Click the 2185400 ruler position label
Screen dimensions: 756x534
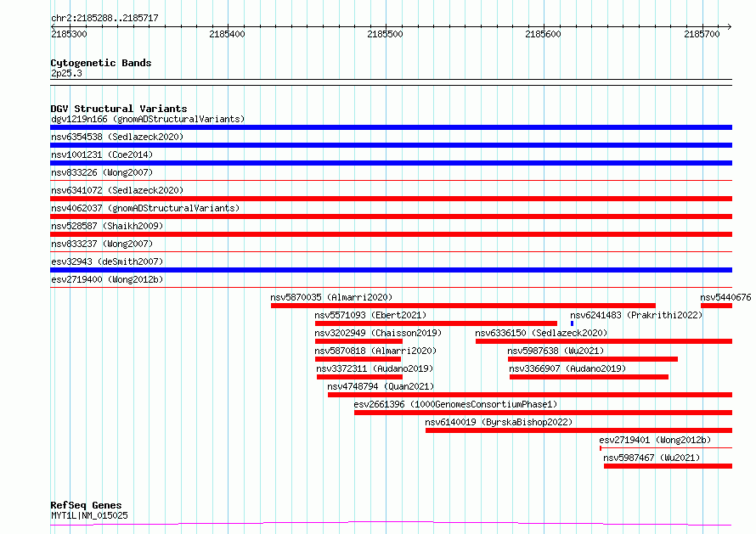pyautogui.click(x=227, y=34)
